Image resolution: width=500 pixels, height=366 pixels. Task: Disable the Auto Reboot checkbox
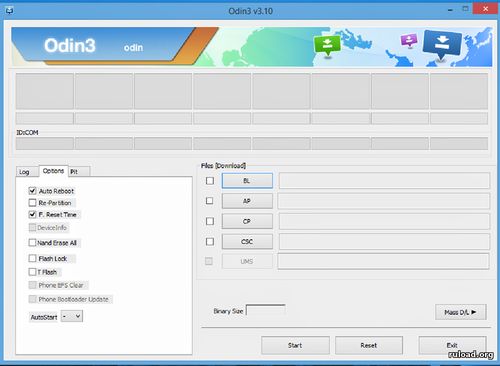[x=32, y=191]
